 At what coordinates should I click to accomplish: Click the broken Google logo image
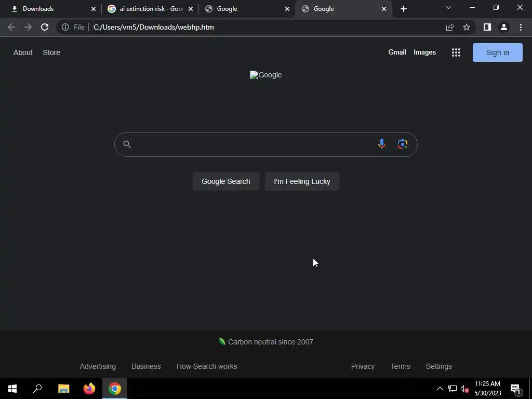click(x=265, y=75)
